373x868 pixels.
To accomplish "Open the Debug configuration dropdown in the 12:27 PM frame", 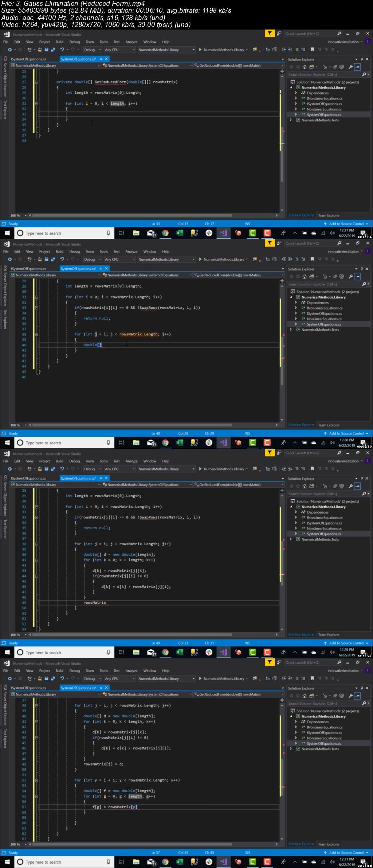I will click(x=92, y=50).
